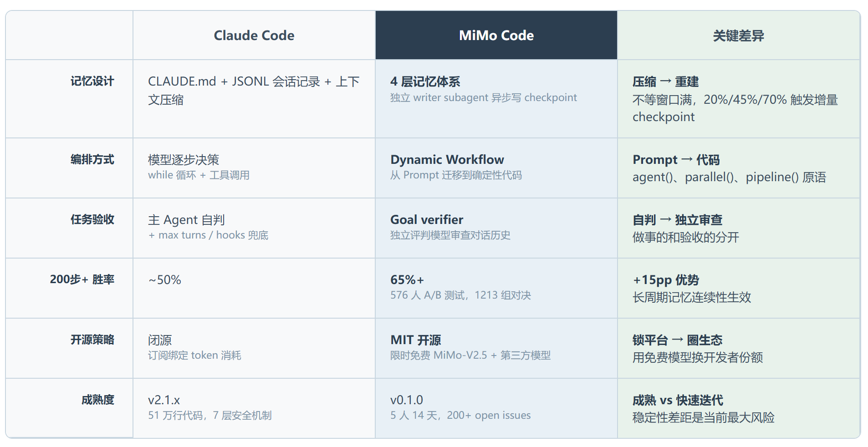The height and width of the screenshot is (447, 868).
Task: Select the 记忆设计 row label
Action: [92, 81]
